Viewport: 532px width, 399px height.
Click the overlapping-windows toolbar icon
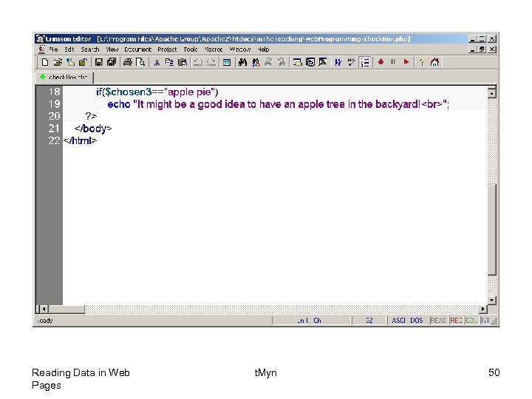(310, 62)
